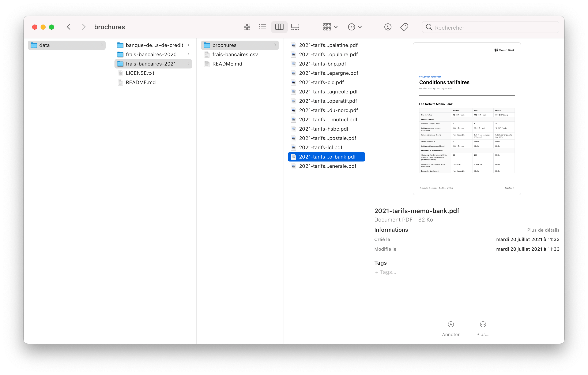The height and width of the screenshot is (375, 588).
Task: Select 2021-tarifs...agricole.pdf
Action: [x=326, y=92]
